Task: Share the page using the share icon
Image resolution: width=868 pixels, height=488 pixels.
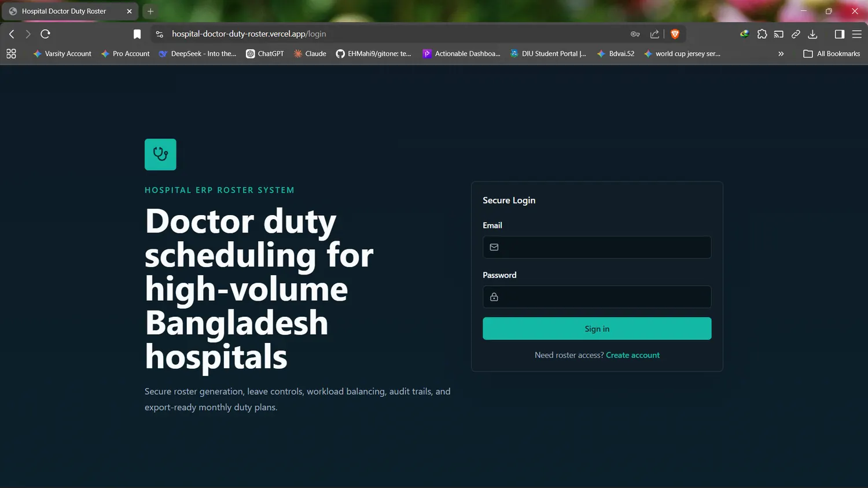Action: point(654,34)
